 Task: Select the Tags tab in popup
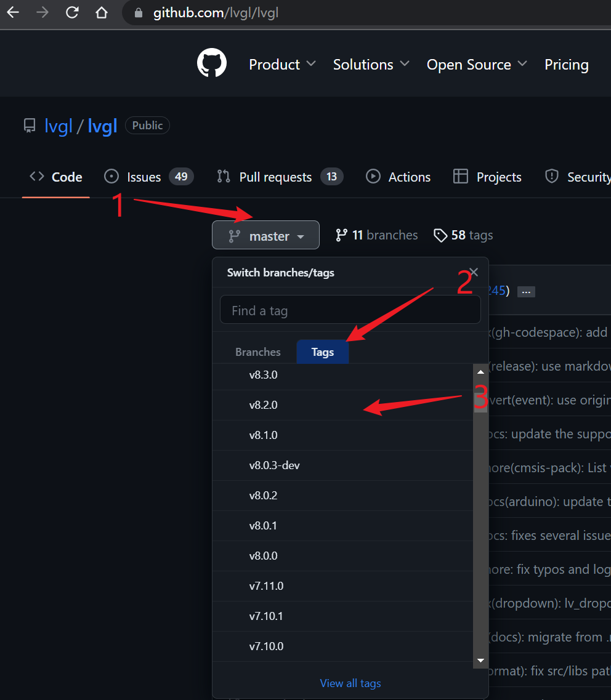pyautogui.click(x=323, y=352)
